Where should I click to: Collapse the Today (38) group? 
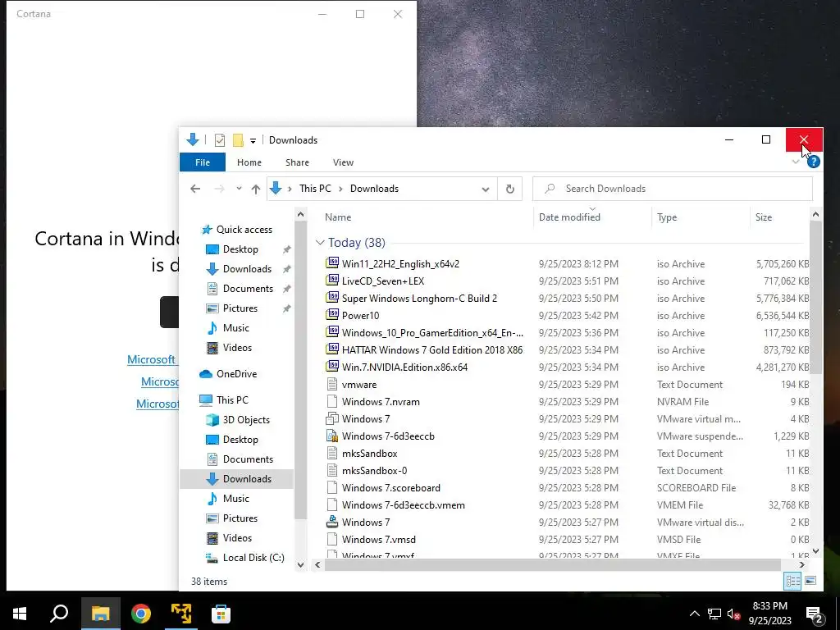pyautogui.click(x=320, y=243)
